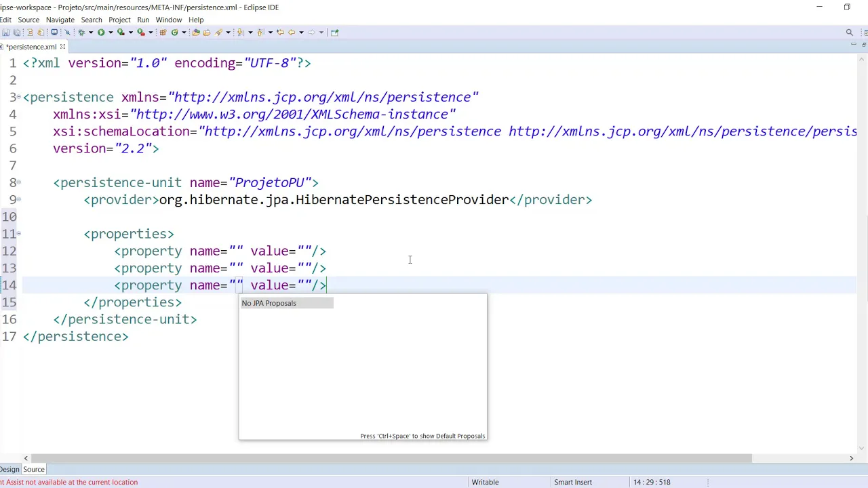Collapse the properties fold on line 11

19,234
